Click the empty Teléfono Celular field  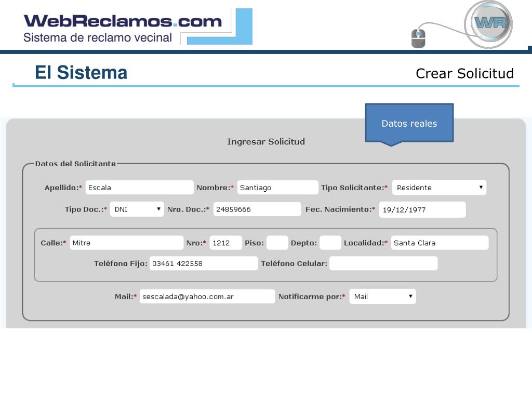[383, 263]
